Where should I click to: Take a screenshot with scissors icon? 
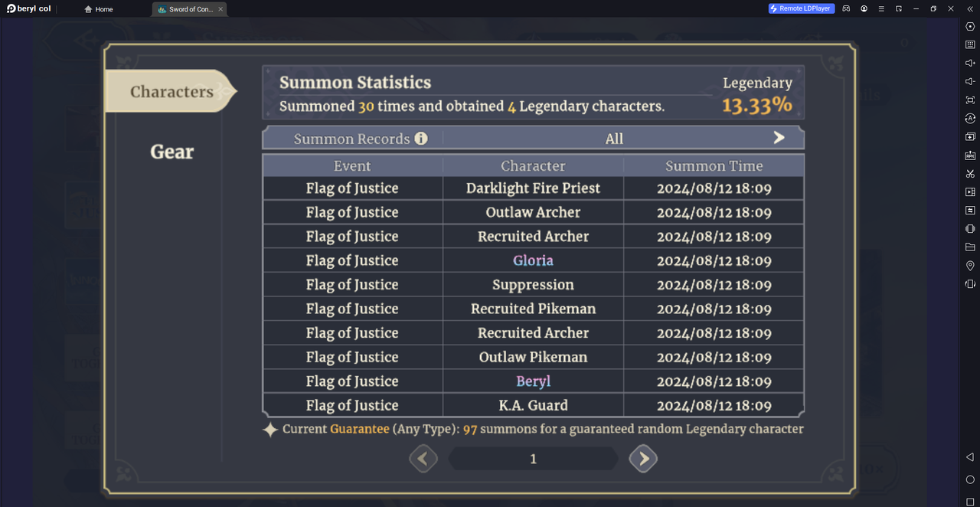click(970, 174)
